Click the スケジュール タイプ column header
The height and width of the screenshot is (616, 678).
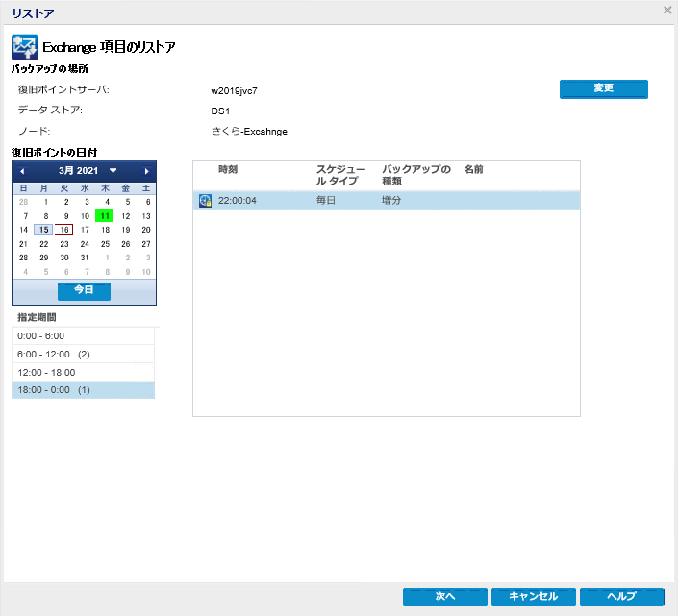pyautogui.click(x=340, y=175)
